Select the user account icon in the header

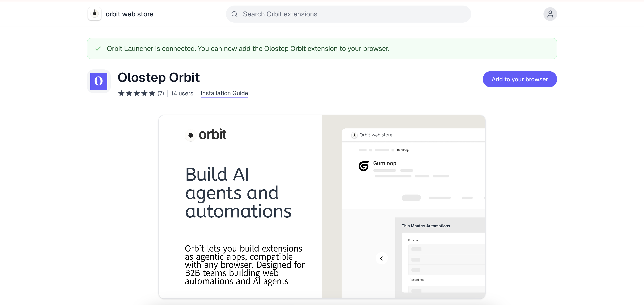point(550,14)
